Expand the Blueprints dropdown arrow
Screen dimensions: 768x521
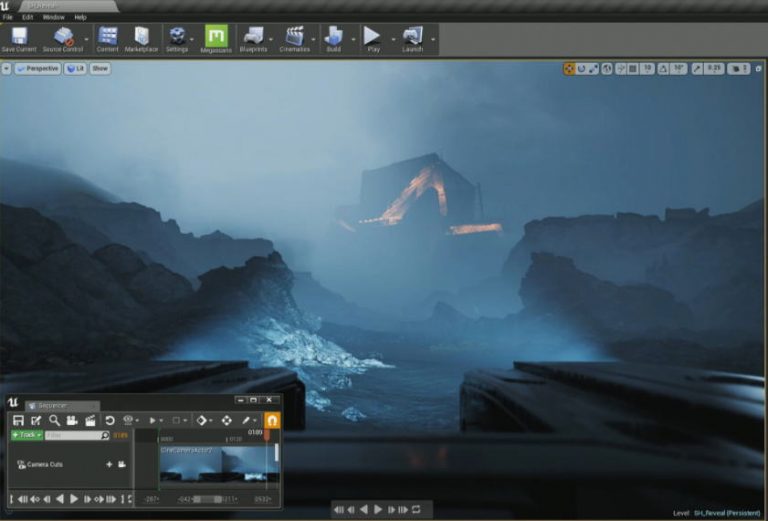pos(271,39)
